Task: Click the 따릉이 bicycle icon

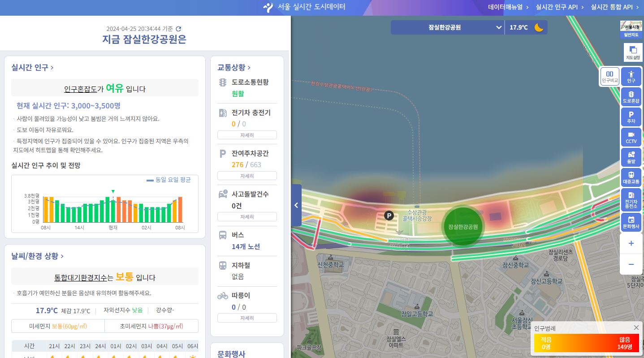Action: point(223,296)
